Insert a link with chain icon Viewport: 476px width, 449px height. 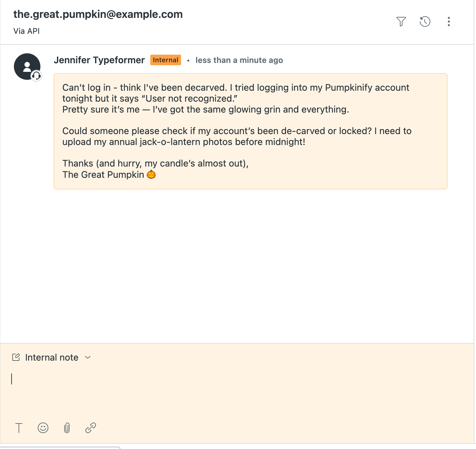pos(91,428)
